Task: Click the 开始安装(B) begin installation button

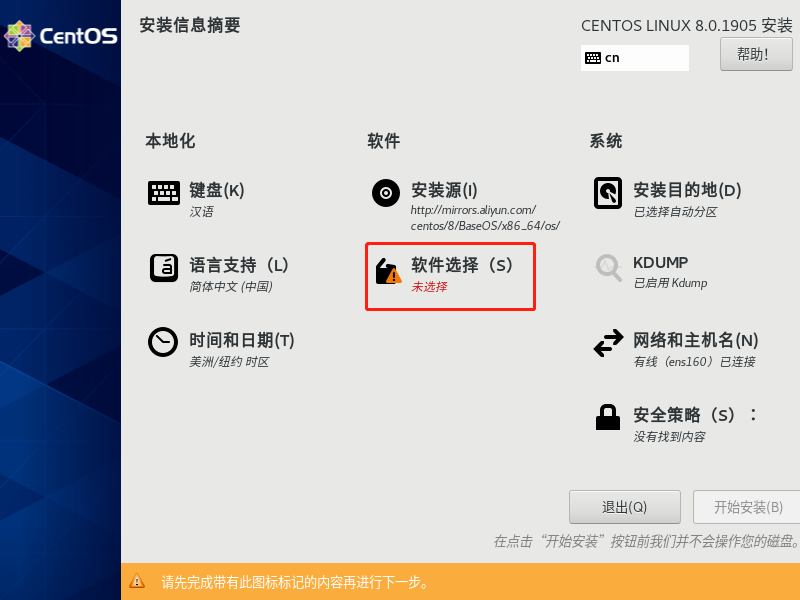Action: (x=746, y=507)
